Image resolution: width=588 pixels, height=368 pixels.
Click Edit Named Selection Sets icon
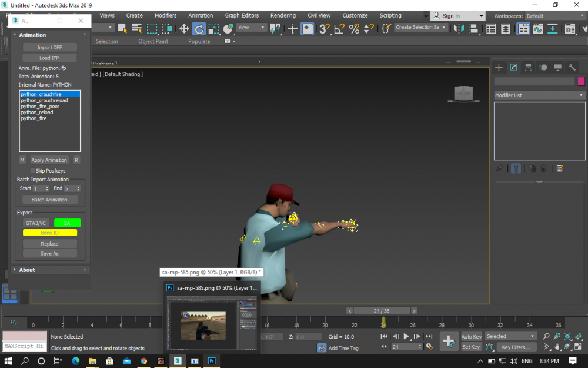[386, 28]
